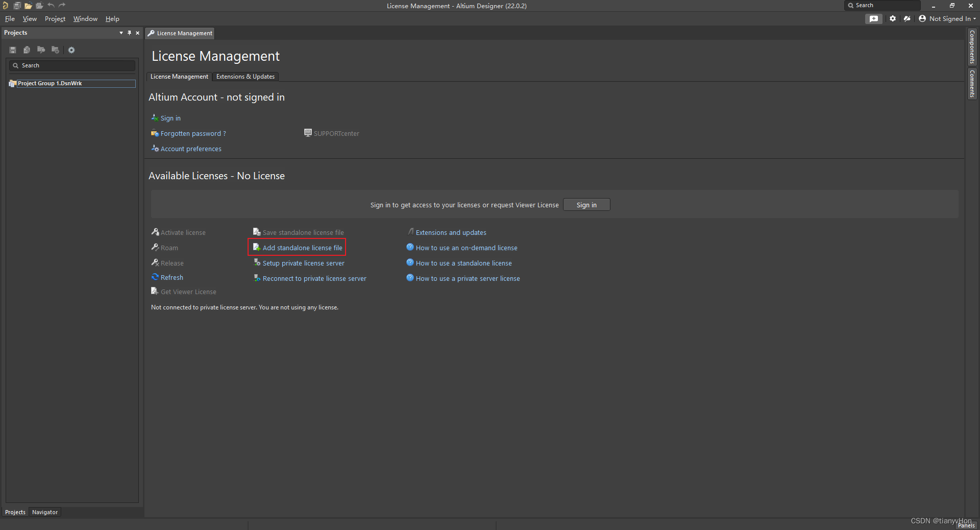Click the feedback speech bubble icon
This screenshot has width=980, height=530.
[x=874, y=19]
